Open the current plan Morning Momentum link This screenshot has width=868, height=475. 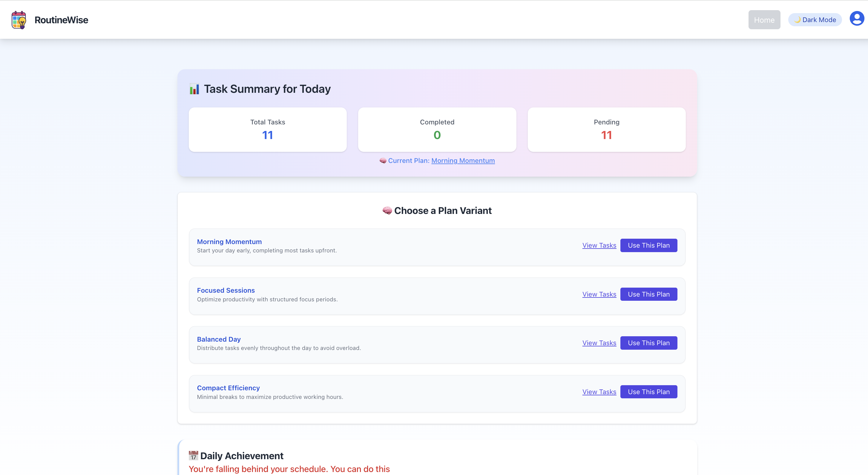pyautogui.click(x=463, y=161)
